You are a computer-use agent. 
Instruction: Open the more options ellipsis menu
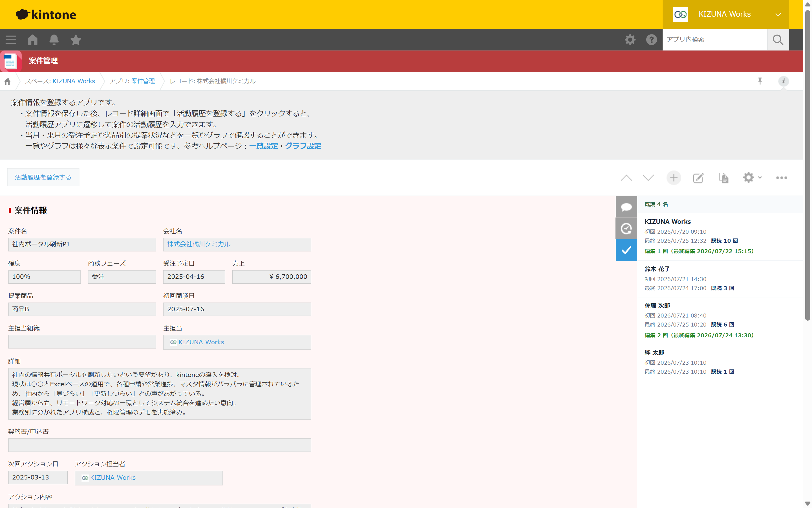coord(782,178)
